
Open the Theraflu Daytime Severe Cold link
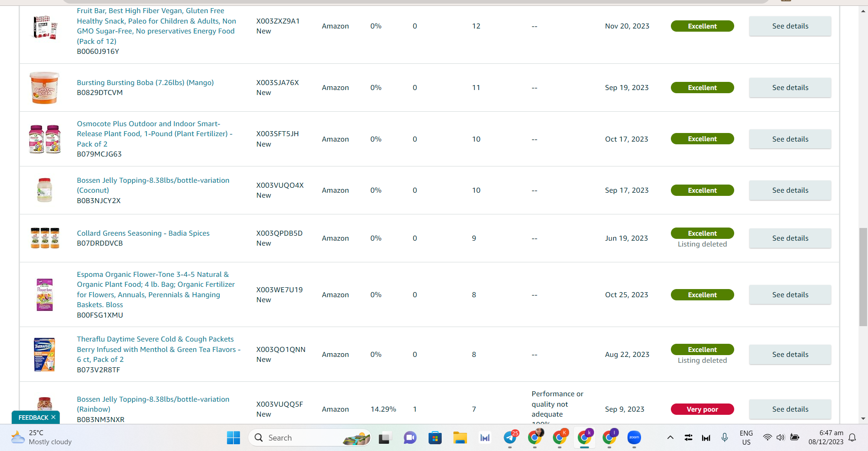tap(159, 349)
